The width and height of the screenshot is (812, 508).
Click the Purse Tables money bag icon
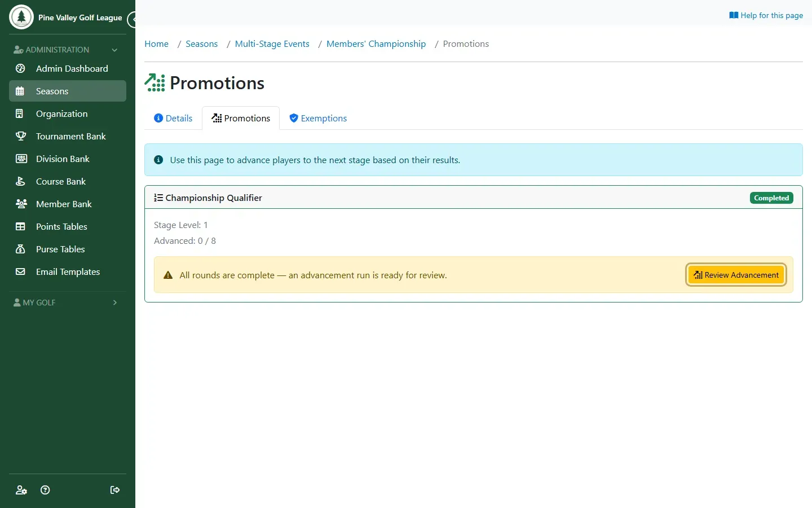(20, 249)
